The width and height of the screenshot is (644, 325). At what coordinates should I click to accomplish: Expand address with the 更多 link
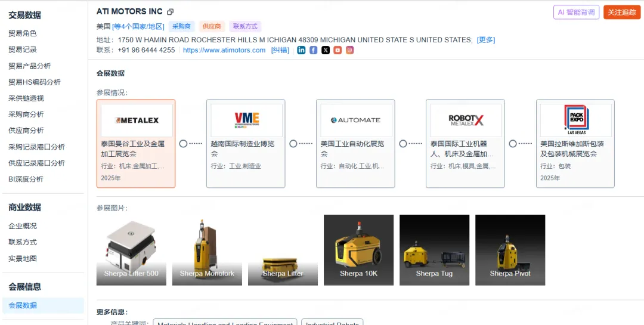click(x=486, y=40)
